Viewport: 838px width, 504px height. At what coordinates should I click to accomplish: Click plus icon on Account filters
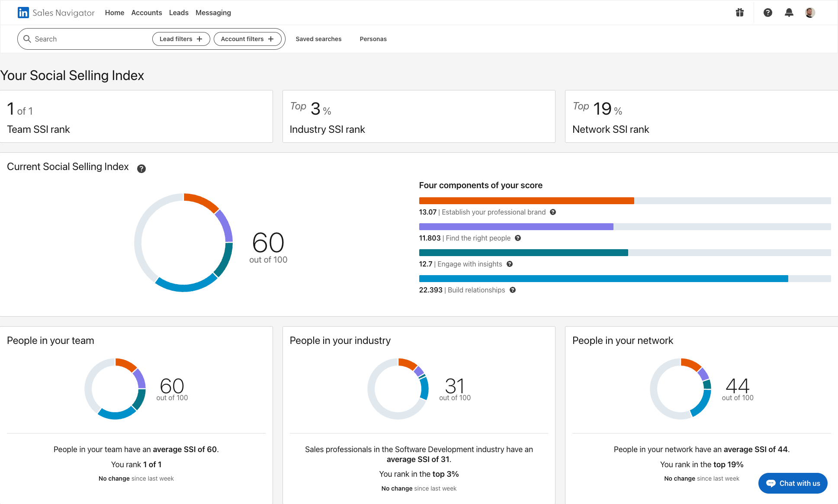tap(271, 39)
